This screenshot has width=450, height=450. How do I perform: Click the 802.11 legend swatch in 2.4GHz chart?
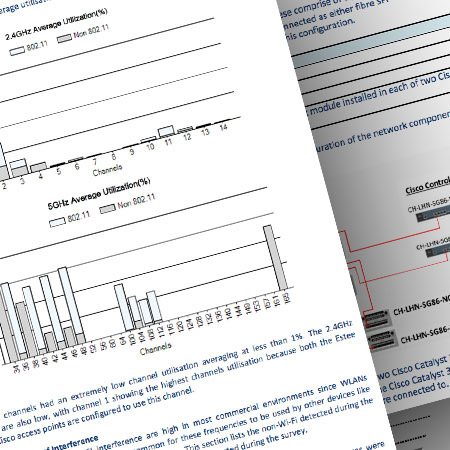point(17,51)
